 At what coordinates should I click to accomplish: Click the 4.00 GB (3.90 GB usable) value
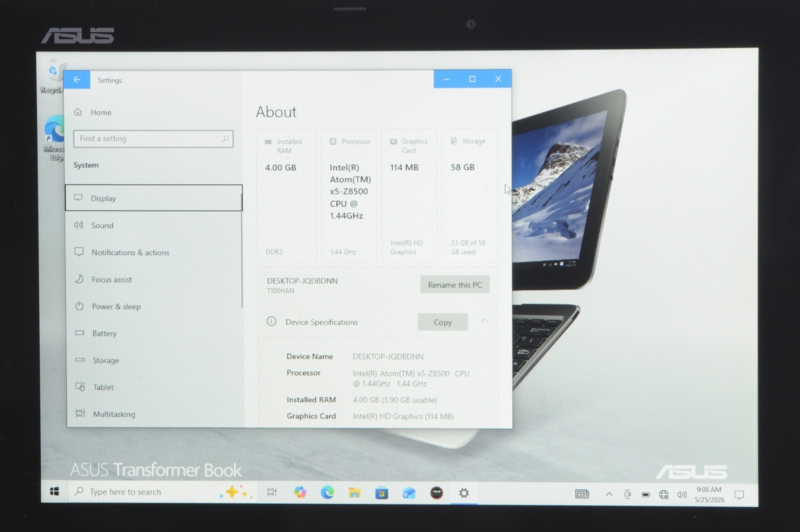(x=395, y=400)
